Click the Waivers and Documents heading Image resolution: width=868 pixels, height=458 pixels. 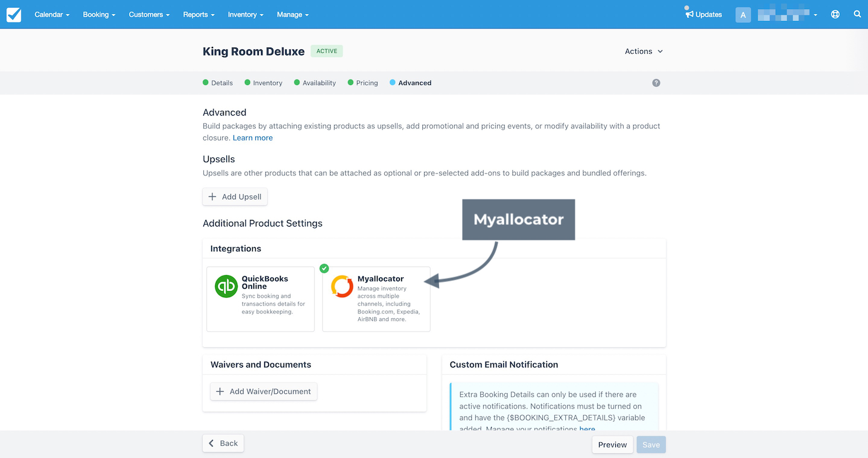point(261,365)
